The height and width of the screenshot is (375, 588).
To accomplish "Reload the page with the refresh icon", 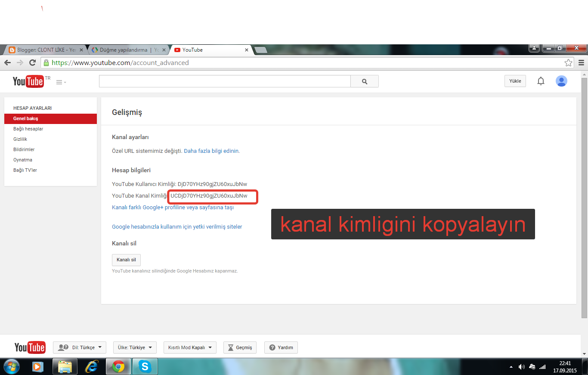I will pyautogui.click(x=32, y=63).
